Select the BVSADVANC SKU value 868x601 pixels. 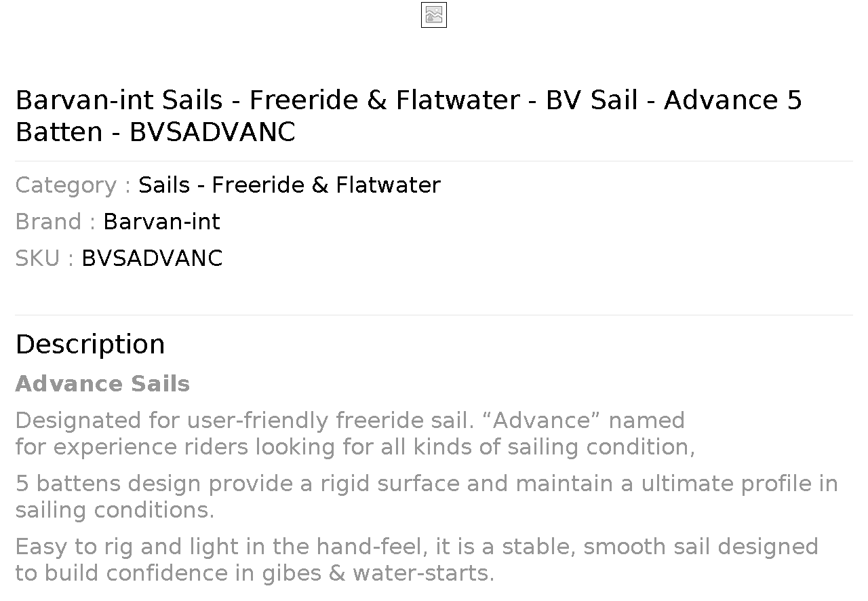[x=152, y=258]
